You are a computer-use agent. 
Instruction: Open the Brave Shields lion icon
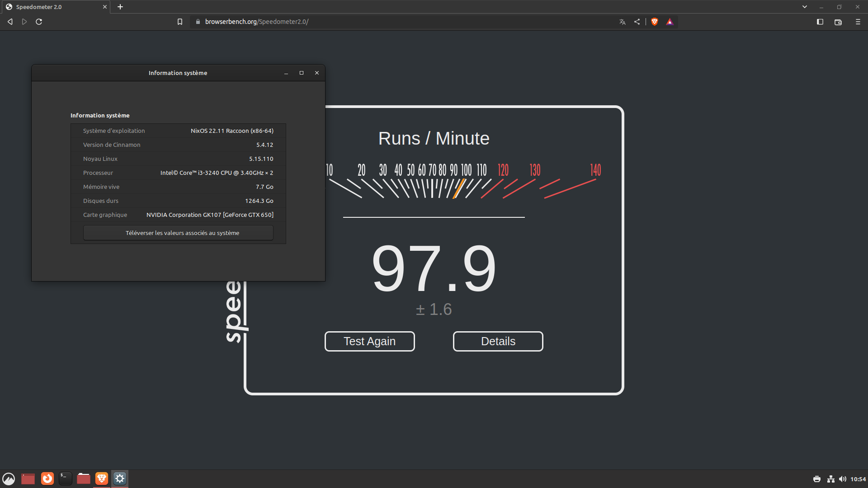click(655, 22)
